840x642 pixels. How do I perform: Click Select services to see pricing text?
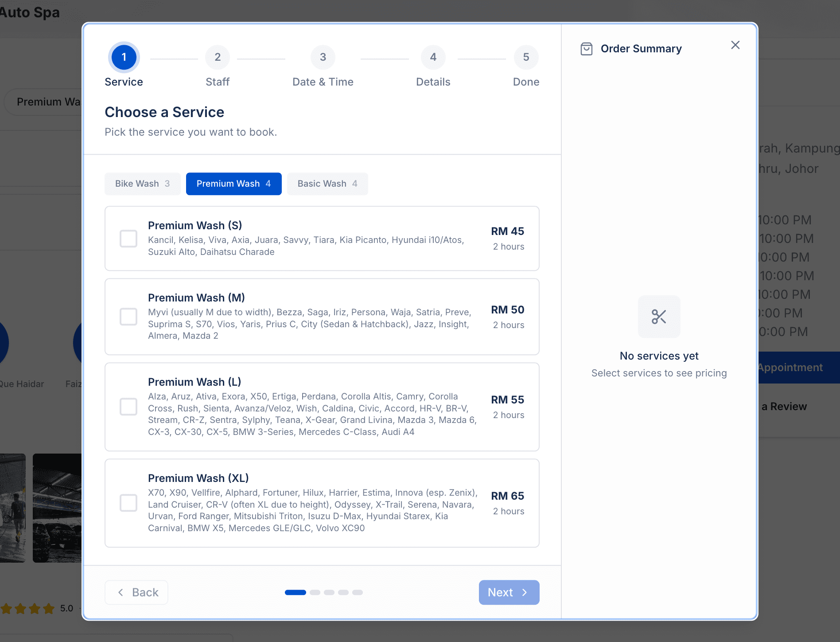pyautogui.click(x=659, y=373)
